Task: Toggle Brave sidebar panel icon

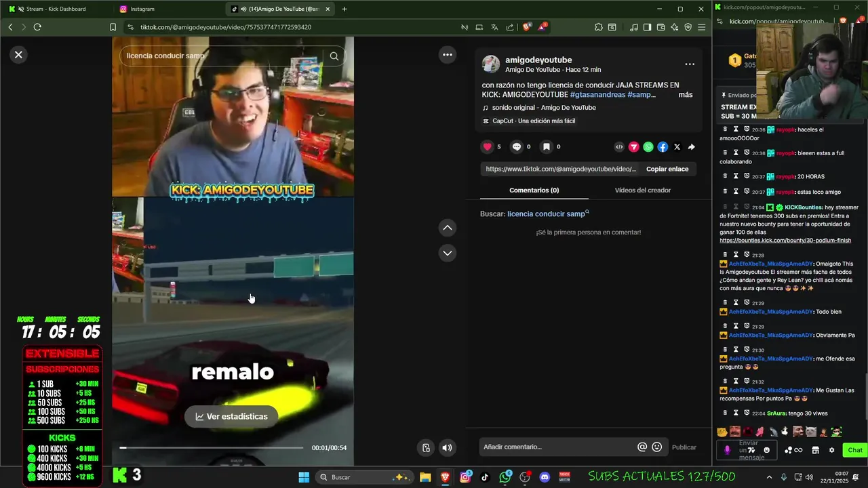Action: pos(647,27)
